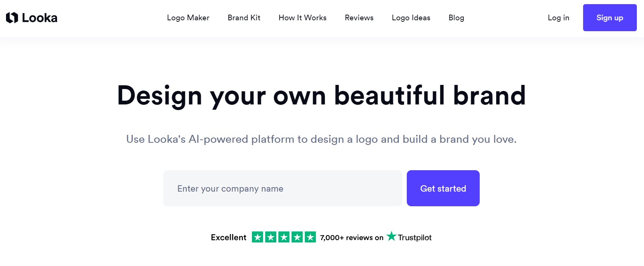Focus the company name input field
The width and height of the screenshot is (644, 266).
283,188
